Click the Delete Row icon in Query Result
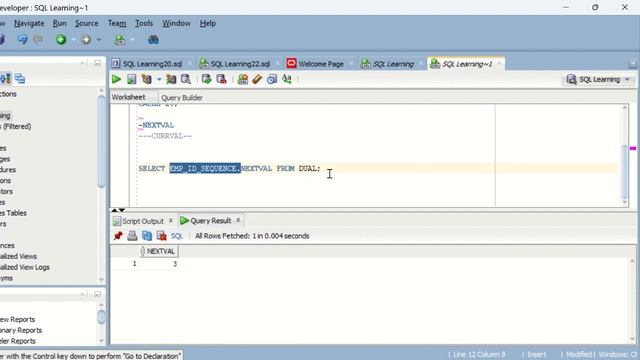The image size is (640, 360). pyautogui.click(x=162, y=236)
